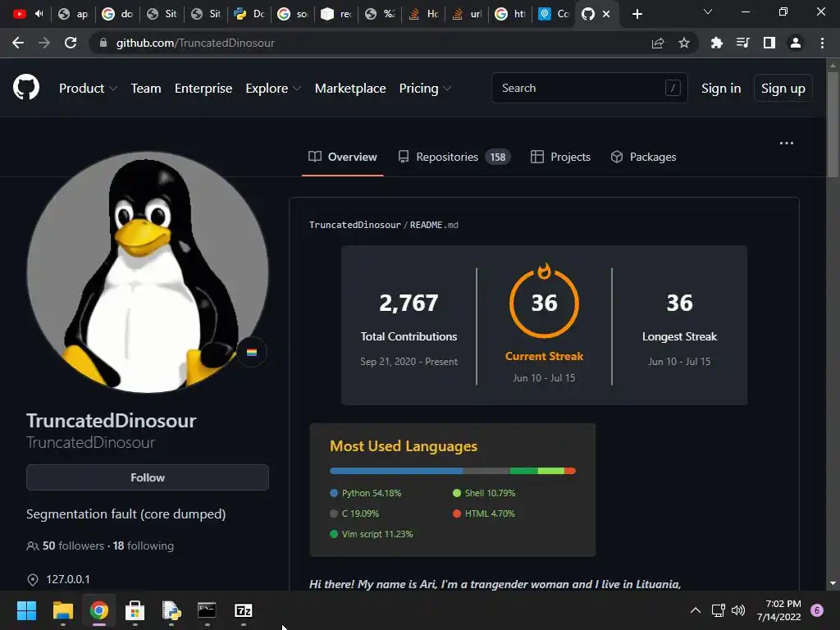Screen dimensions: 840x630
Task: Click the Python blue language color dot
Action: click(x=334, y=493)
